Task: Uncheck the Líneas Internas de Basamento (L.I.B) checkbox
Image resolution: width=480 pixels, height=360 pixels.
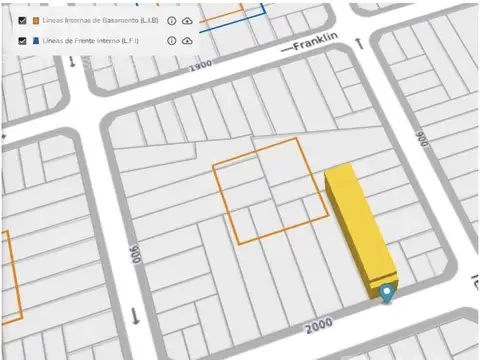Action: coord(22,21)
